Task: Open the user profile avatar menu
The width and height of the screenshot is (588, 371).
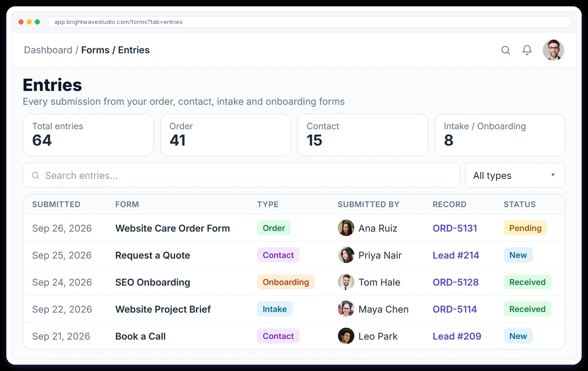Action: tap(553, 50)
